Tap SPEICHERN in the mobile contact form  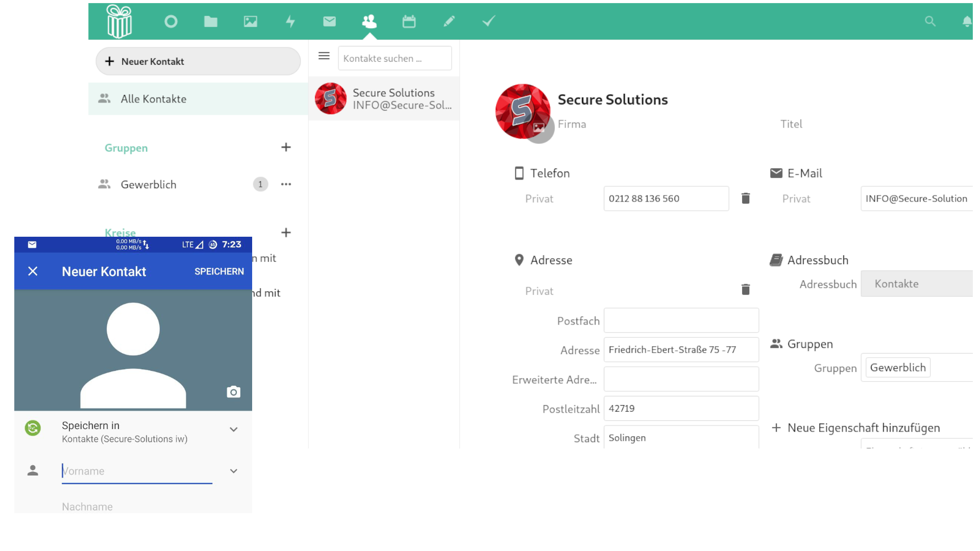click(x=219, y=271)
